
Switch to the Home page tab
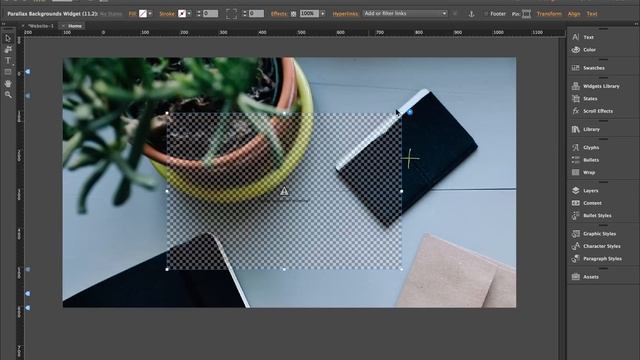coord(75,26)
